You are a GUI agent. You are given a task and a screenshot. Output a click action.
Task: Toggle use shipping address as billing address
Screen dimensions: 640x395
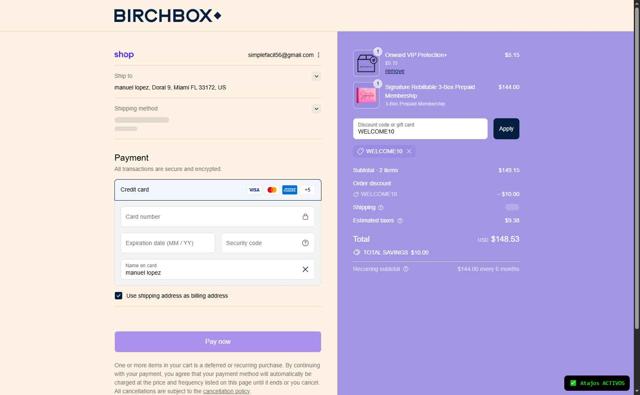point(118,295)
